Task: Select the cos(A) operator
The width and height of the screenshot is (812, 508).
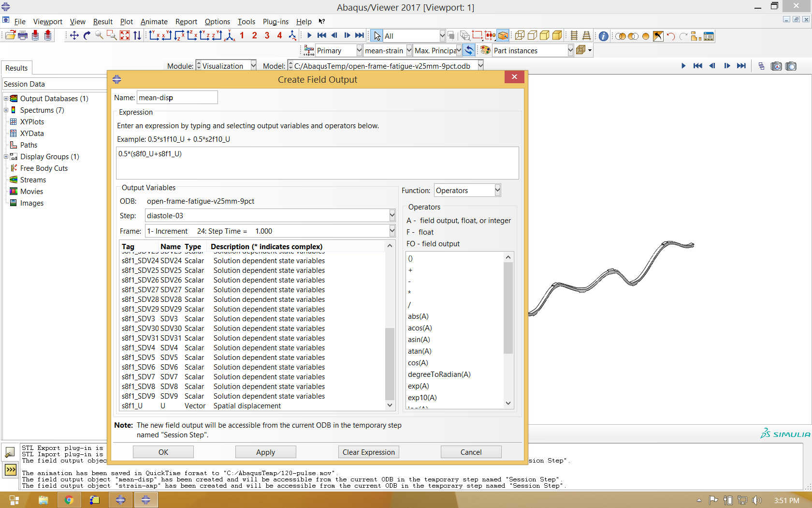Action: 418,362
